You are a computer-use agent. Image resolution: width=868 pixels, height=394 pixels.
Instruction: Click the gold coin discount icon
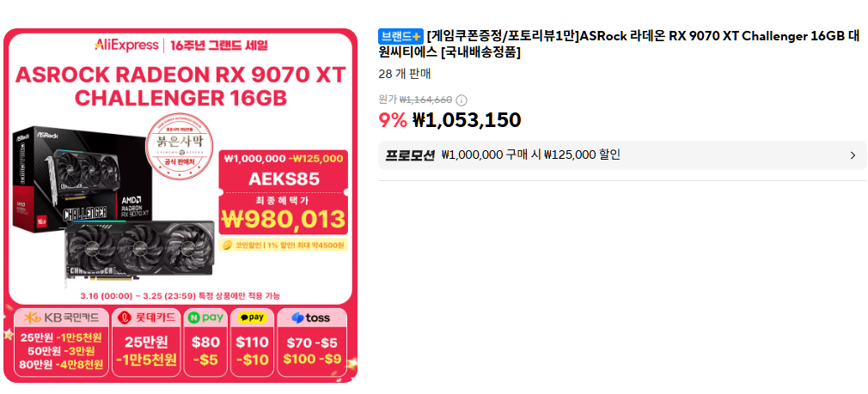pos(226,245)
